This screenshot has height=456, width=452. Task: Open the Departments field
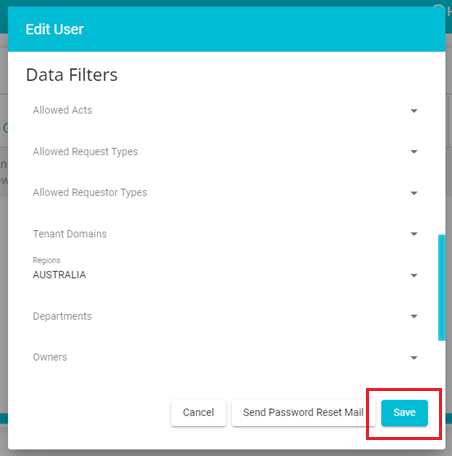[225, 316]
